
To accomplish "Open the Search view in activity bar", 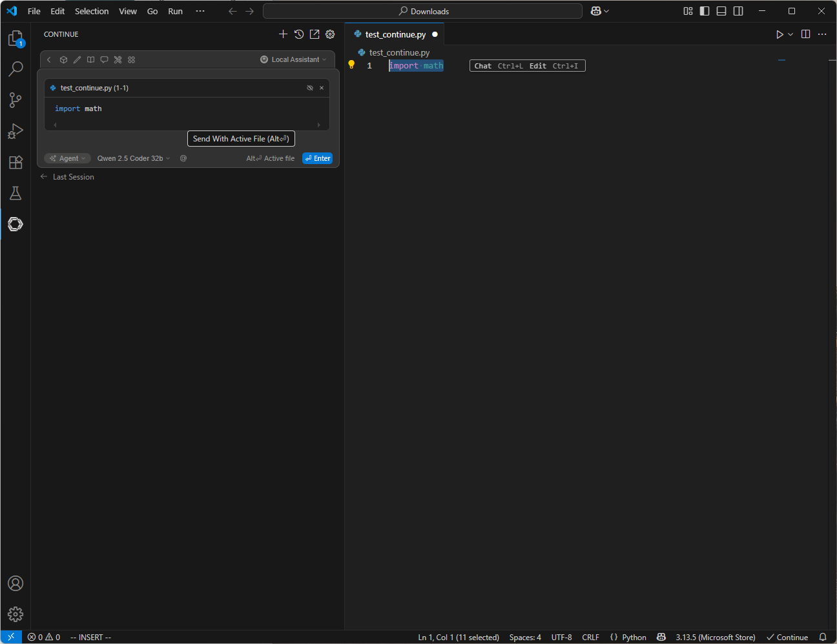I will [15, 68].
